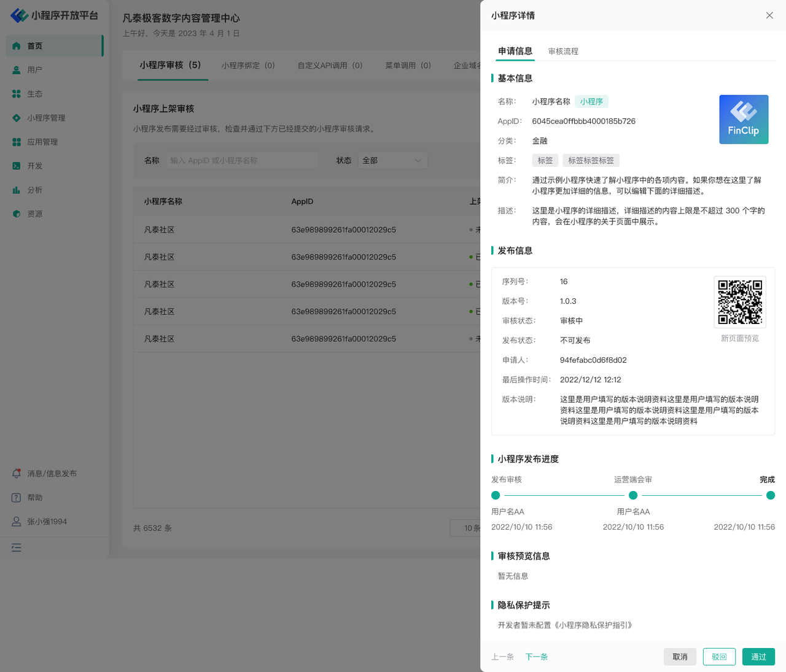
Task: Open the 自定义API调用 (0) tab
Action: click(330, 66)
